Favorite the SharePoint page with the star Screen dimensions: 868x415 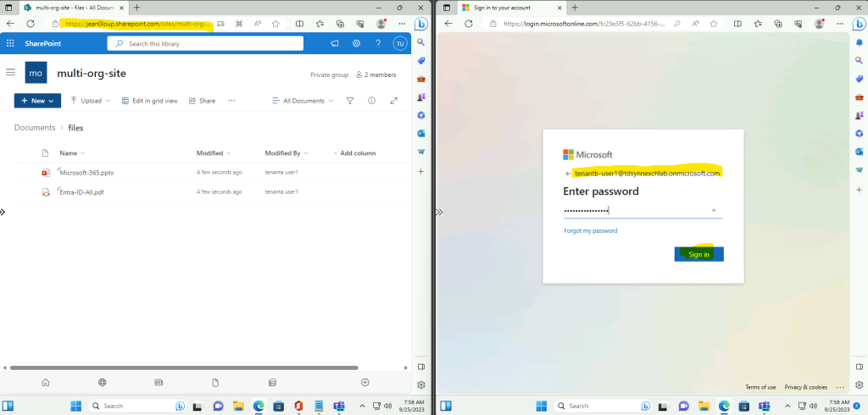[x=275, y=24]
